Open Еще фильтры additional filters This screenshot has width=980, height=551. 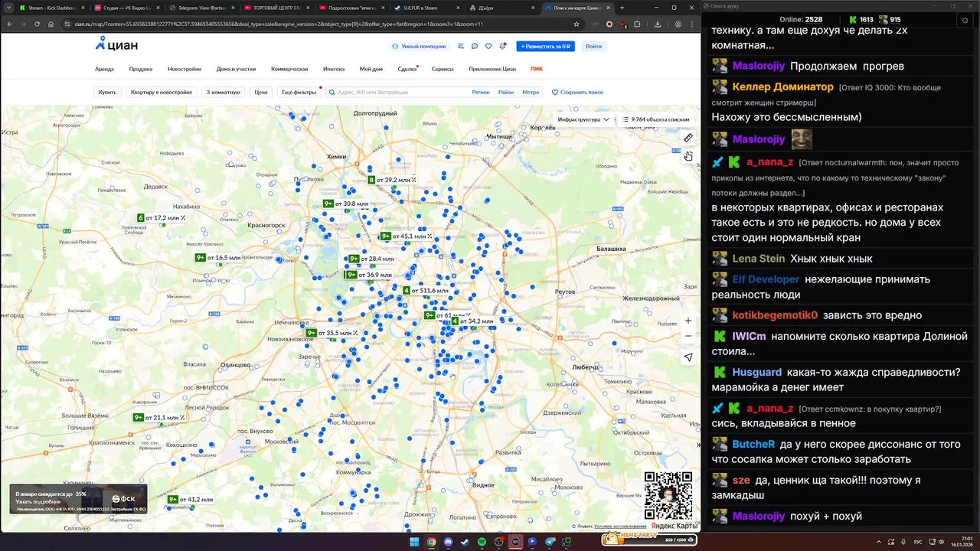[299, 92]
